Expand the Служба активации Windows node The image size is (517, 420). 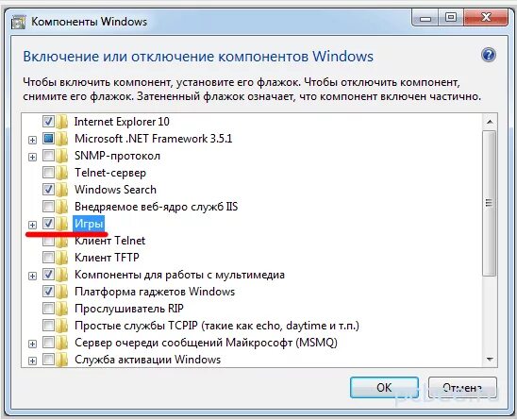click(x=32, y=361)
